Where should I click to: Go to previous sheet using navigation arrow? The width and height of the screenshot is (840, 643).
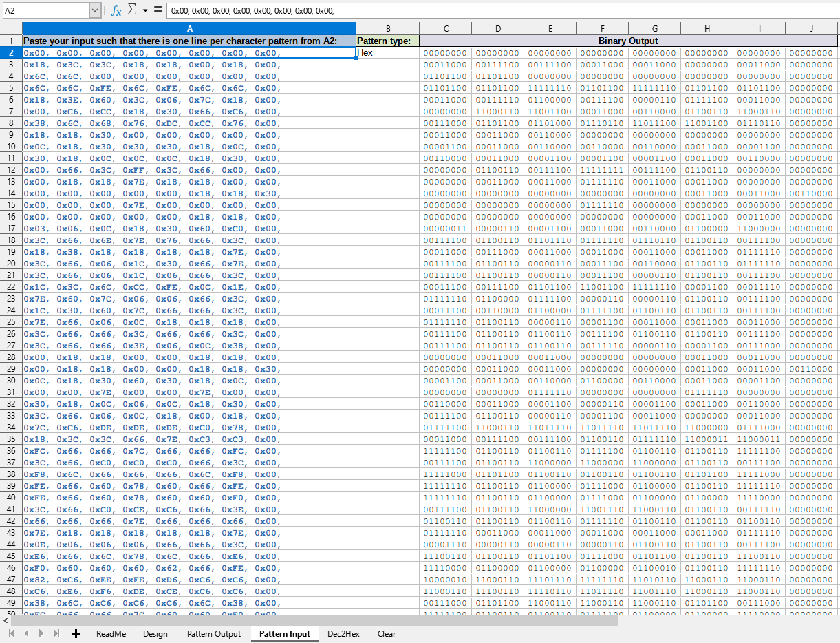pyautogui.click(x=28, y=633)
